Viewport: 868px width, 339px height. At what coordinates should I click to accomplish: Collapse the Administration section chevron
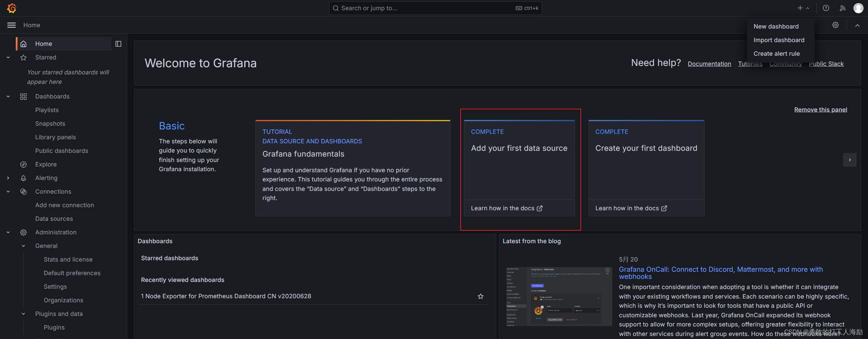pos(8,232)
